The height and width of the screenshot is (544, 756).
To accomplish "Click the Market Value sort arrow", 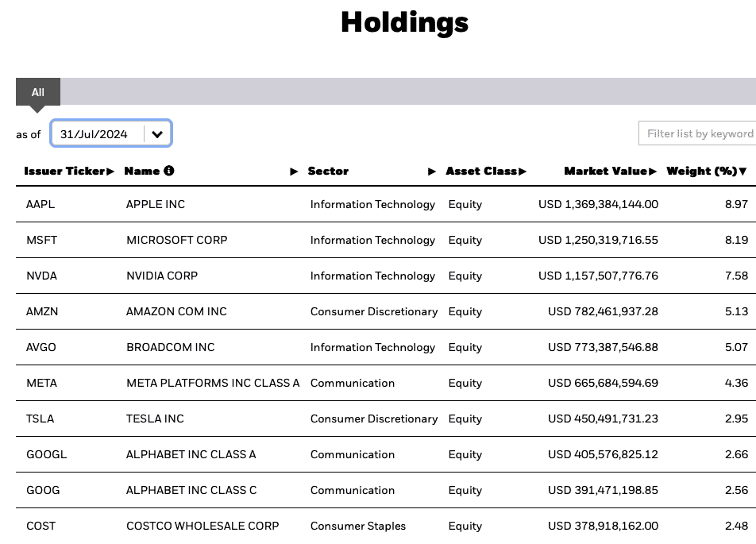I will (653, 172).
